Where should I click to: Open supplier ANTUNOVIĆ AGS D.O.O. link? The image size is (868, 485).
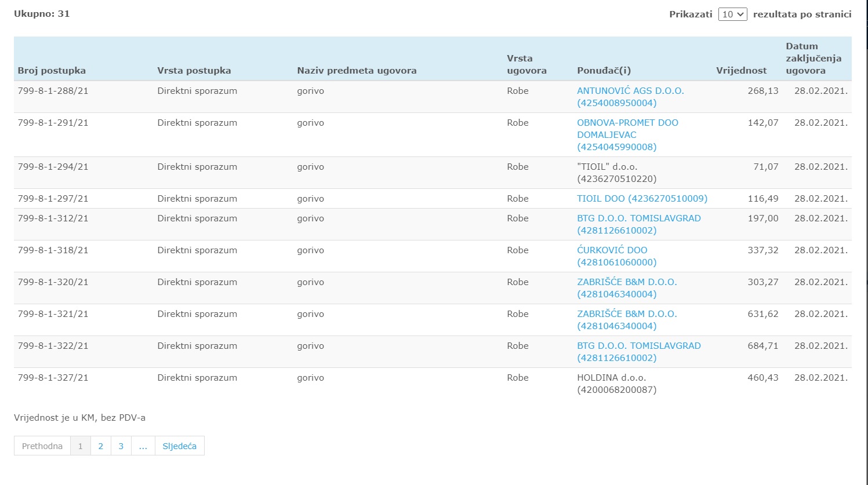click(x=630, y=97)
